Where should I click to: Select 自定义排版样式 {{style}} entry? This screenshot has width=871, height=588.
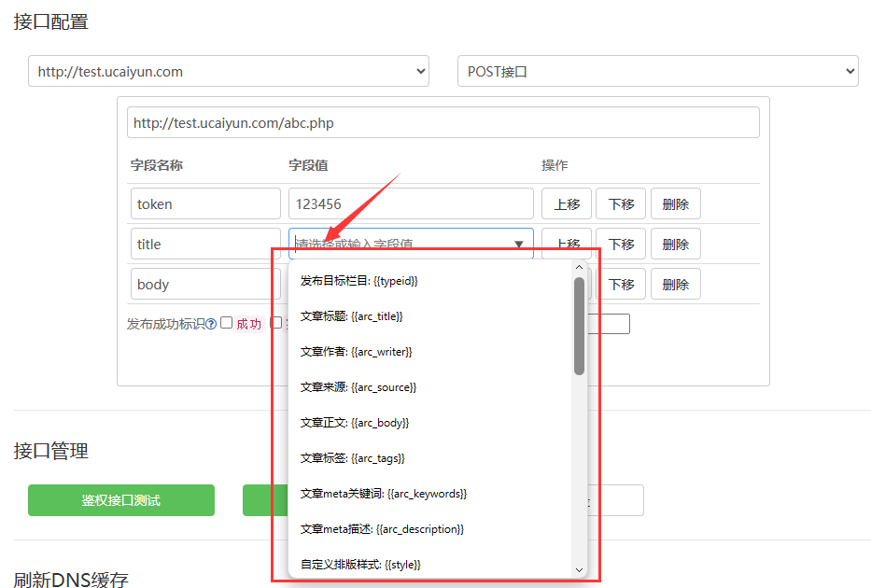[x=360, y=565]
